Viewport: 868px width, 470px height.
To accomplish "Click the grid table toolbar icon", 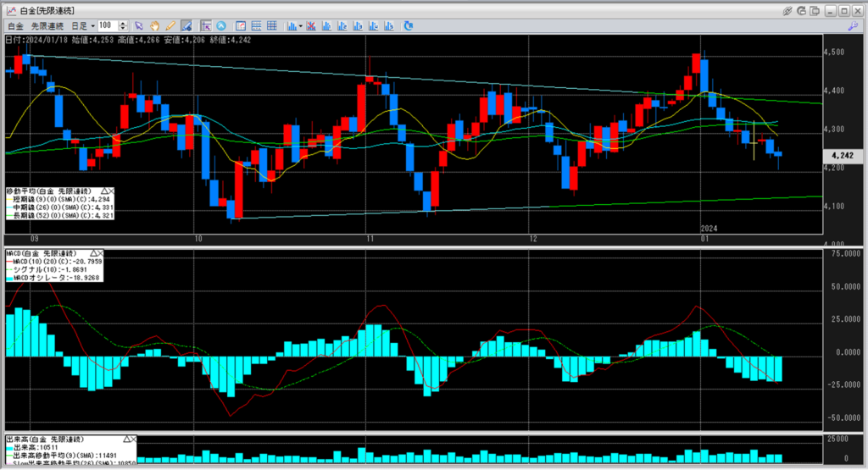I will [272, 26].
